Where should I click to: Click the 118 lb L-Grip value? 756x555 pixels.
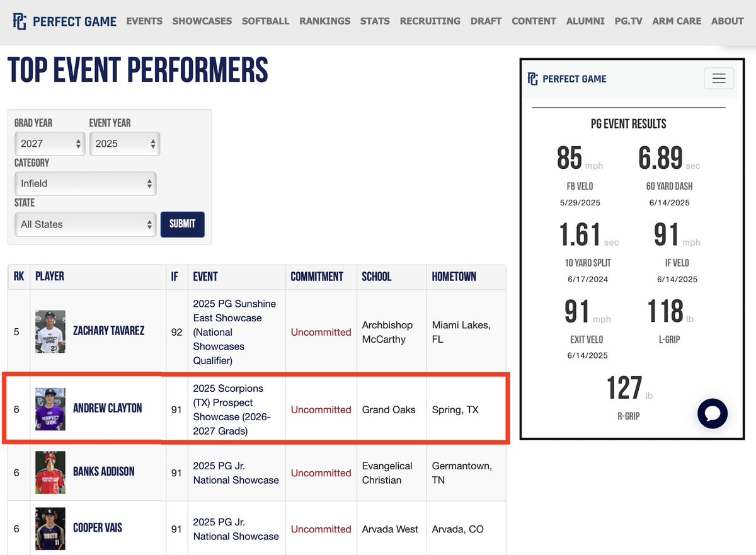(x=670, y=311)
